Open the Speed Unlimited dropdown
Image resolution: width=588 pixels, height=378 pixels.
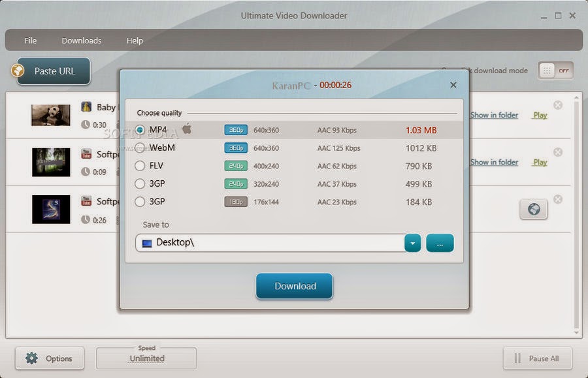(146, 358)
